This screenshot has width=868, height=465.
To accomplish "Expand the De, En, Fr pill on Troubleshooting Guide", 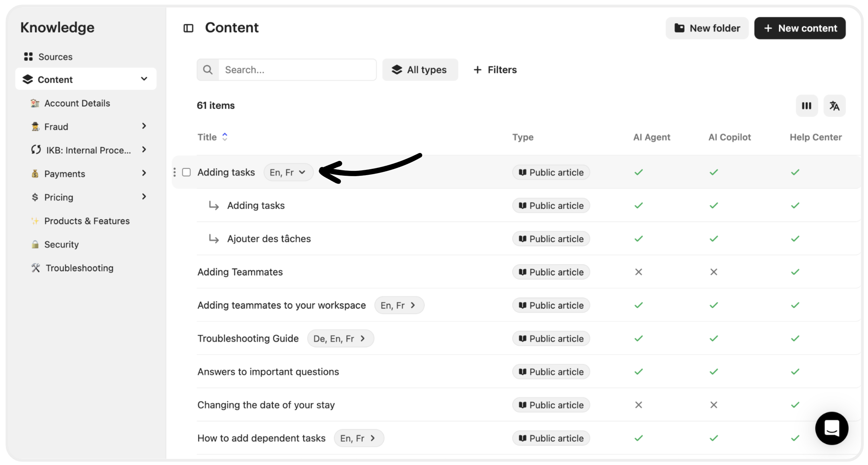I will 340,338.
